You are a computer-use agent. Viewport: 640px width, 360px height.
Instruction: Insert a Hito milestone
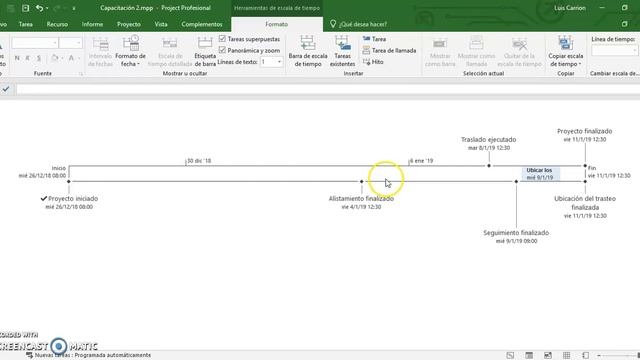point(373,62)
